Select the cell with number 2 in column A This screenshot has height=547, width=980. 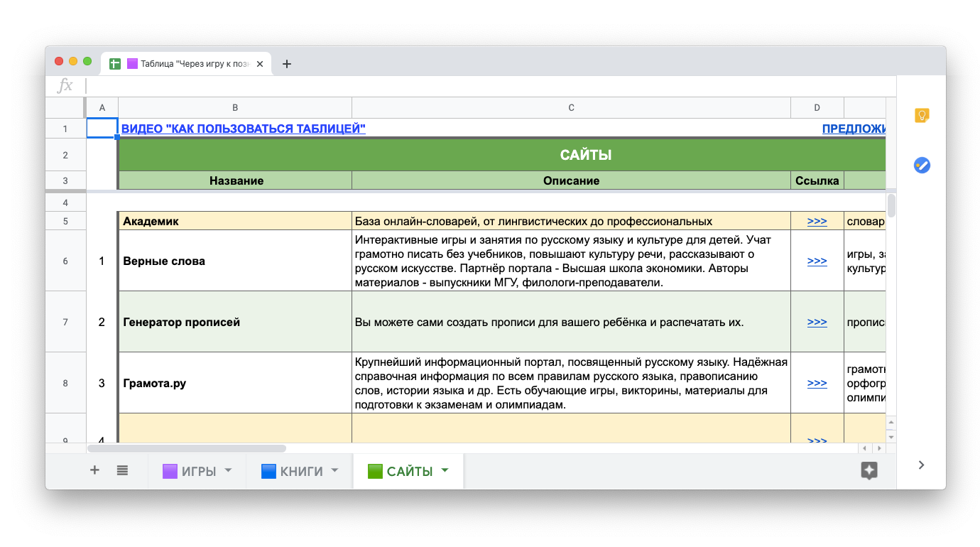pyautogui.click(x=102, y=322)
